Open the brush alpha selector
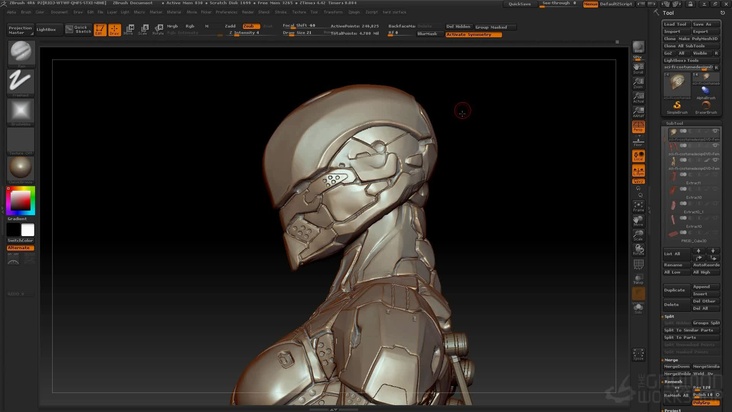The width and height of the screenshot is (732, 412). tap(21, 112)
